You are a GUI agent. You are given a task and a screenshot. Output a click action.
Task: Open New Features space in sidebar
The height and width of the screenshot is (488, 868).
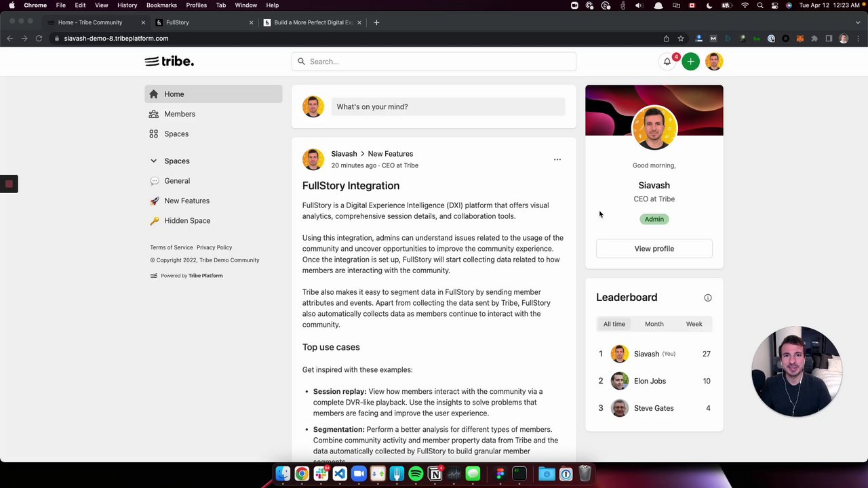pyautogui.click(x=213, y=201)
